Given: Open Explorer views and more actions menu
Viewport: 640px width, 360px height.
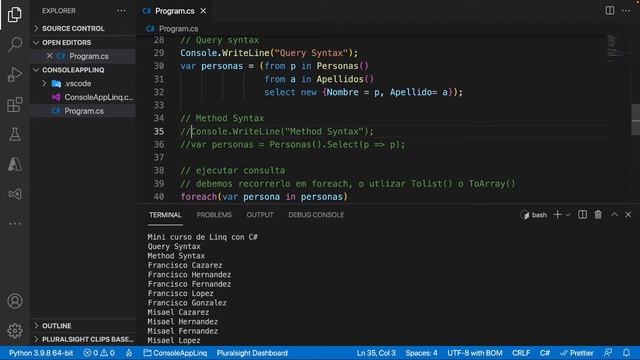Looking at the screenshot, I should 121,11.
